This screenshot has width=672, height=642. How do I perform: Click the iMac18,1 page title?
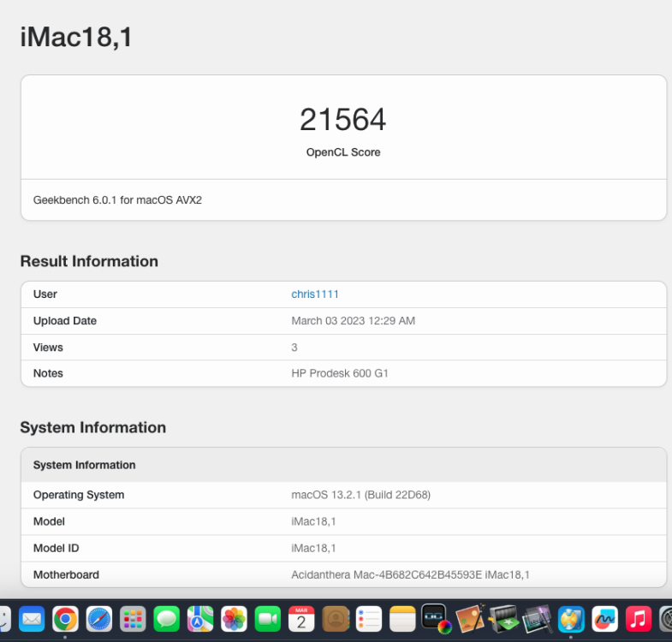coord(76,37)
